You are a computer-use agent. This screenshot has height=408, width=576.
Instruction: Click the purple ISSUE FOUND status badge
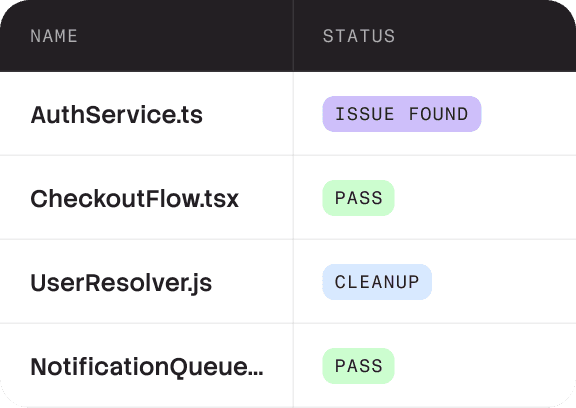point(402,114)
